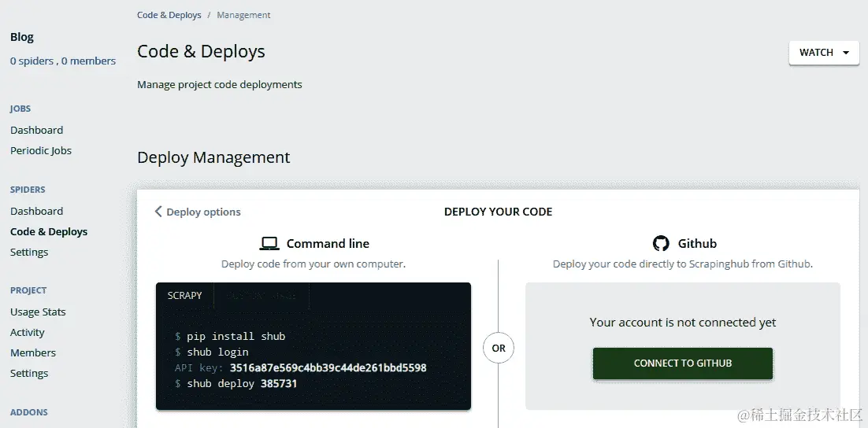868x428 pixels.
Task: Click the 'Deploy code from your own computer.' text
Action: pos(313,264)
